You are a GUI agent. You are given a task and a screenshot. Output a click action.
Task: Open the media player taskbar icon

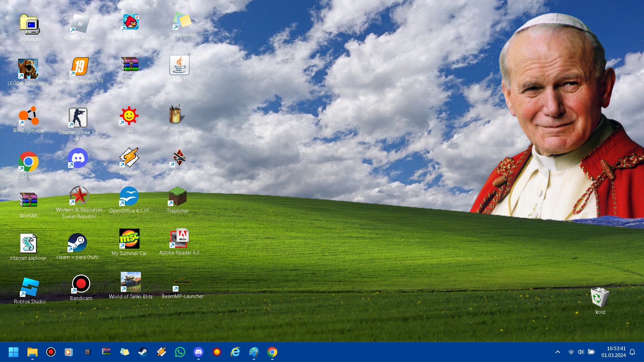click(69, 352)
